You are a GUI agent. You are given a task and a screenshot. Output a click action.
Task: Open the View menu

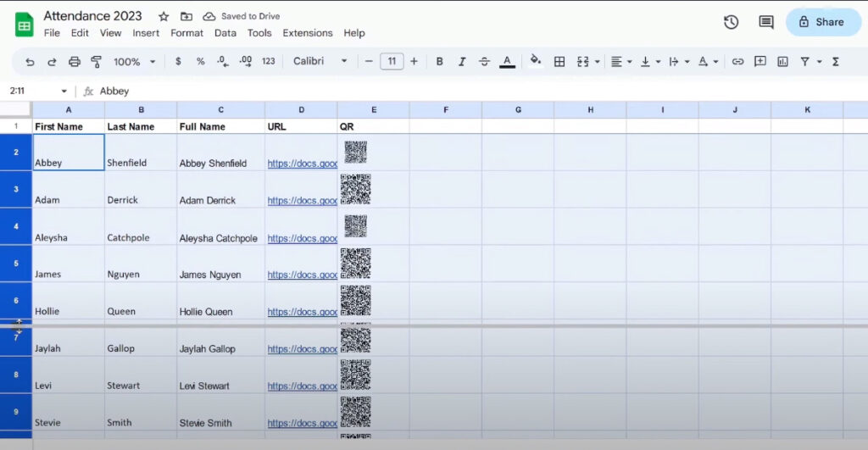pos(111,33)
